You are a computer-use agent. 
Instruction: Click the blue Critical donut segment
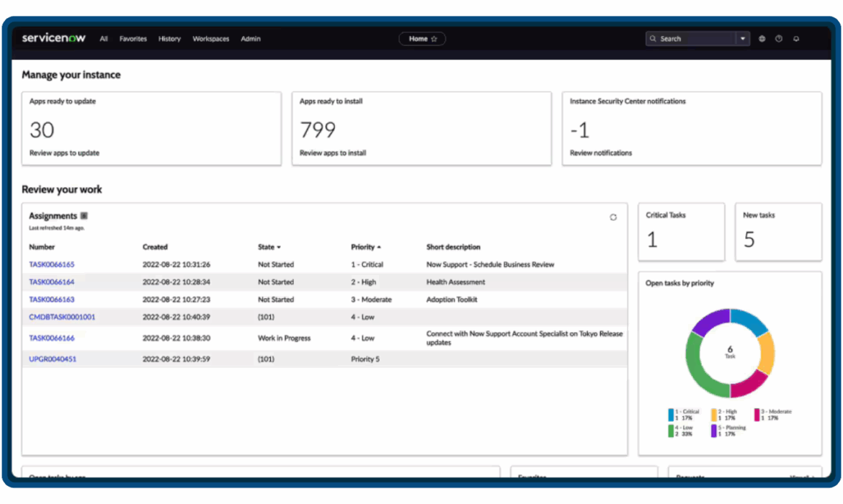click(749, 319)
